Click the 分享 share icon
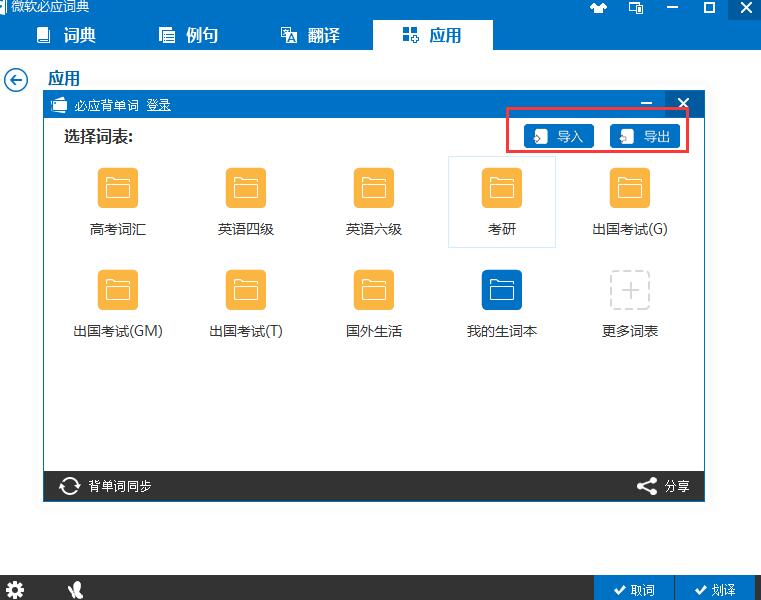 (x=663, y=486)
